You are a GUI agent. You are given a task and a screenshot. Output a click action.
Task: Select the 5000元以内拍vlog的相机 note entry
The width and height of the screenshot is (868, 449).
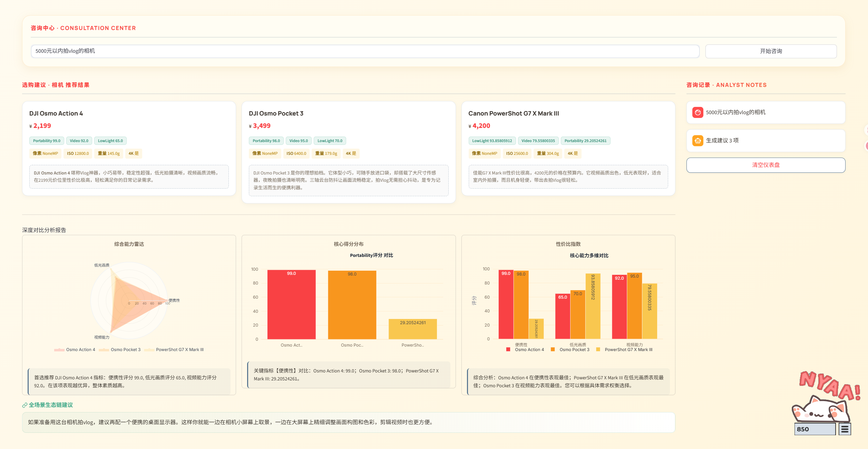[x=765, y=112]
